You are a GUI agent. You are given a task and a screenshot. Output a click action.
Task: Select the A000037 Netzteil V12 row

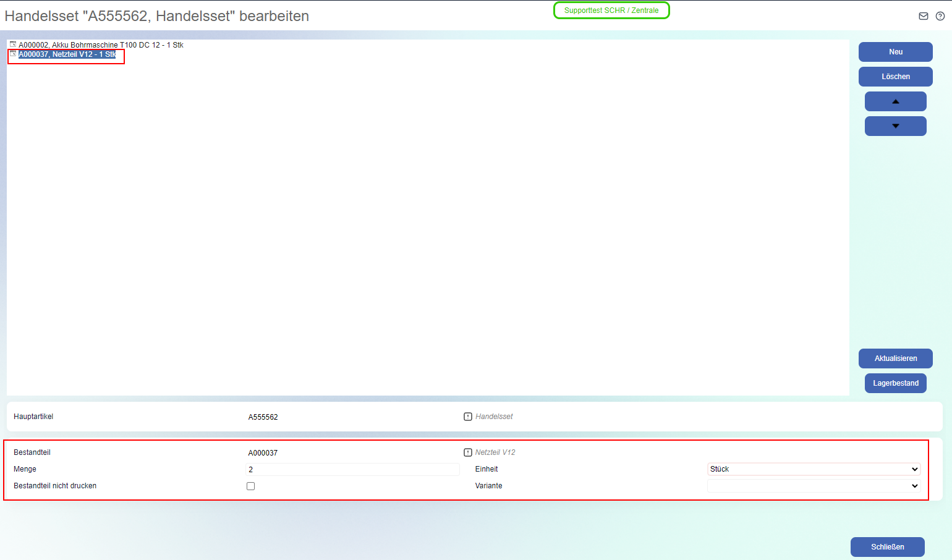click(67, 54)
